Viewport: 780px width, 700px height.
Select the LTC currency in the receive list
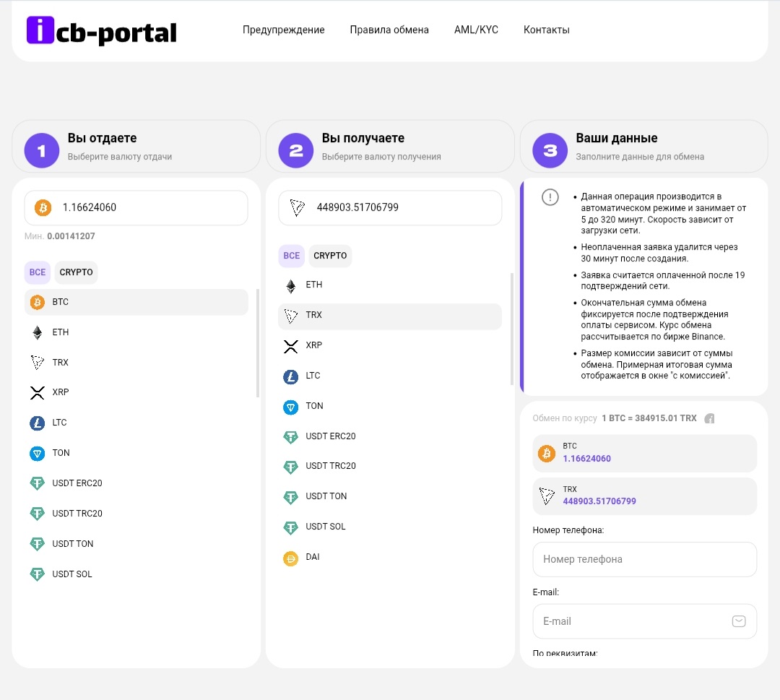pos(390,376)
